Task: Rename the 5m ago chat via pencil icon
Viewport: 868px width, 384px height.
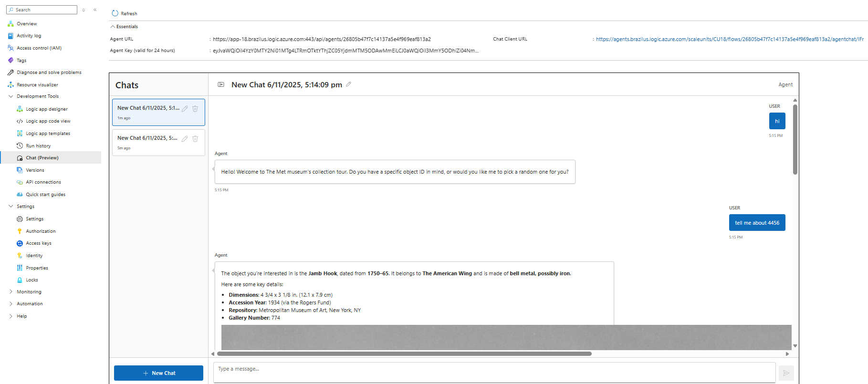Action: coord(185,139)
